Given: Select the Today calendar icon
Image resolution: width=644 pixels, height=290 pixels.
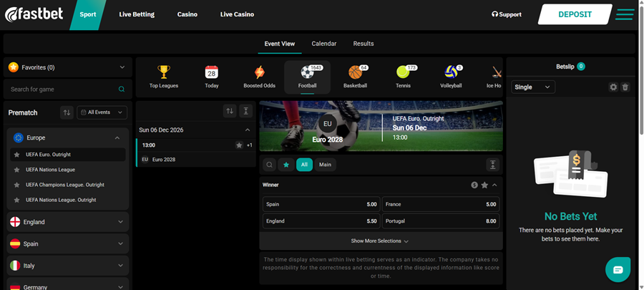Looking at the screenshot, I should [x=212, y=72].
